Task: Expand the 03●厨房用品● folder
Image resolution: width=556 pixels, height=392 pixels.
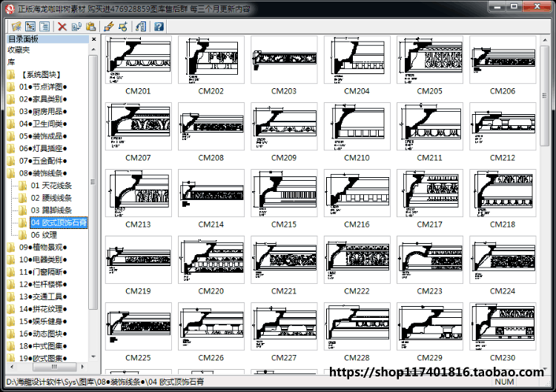Action: (x=42, y=111)
